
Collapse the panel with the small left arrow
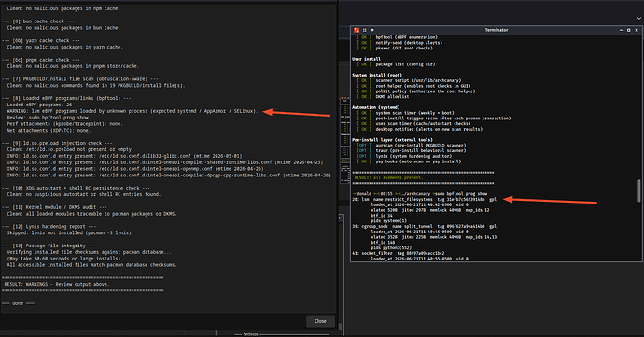coord(340,218)
